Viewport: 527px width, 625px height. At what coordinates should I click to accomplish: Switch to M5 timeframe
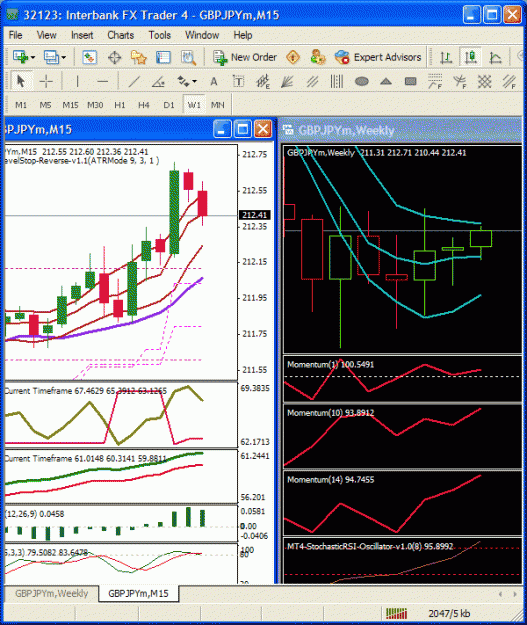click(x=45, y=105)
